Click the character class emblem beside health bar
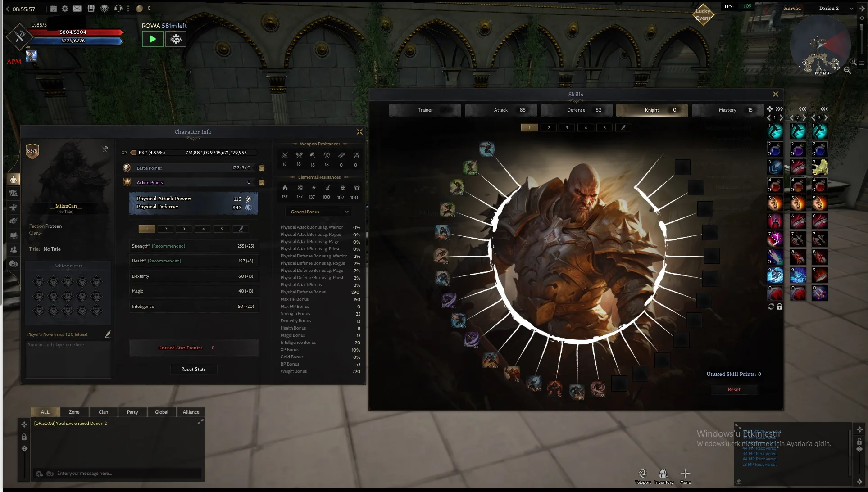Viewport: 868px width, 492px height. pos(19,36)
